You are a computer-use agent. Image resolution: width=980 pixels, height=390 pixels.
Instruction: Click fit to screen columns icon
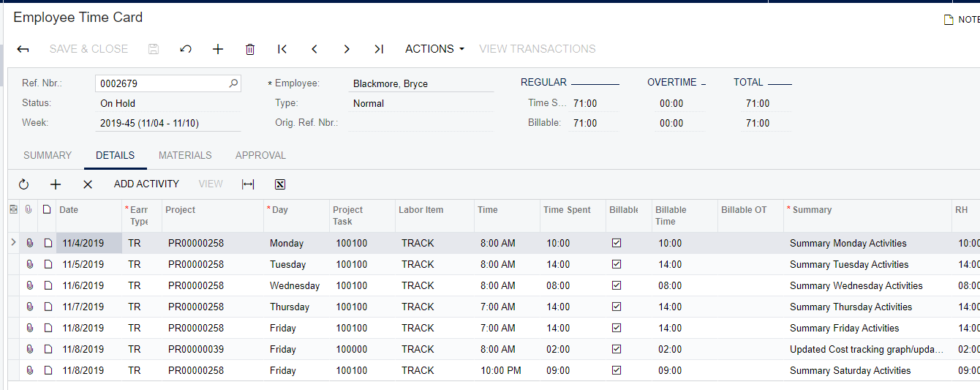pyautogui.click(x=248, y=184)
